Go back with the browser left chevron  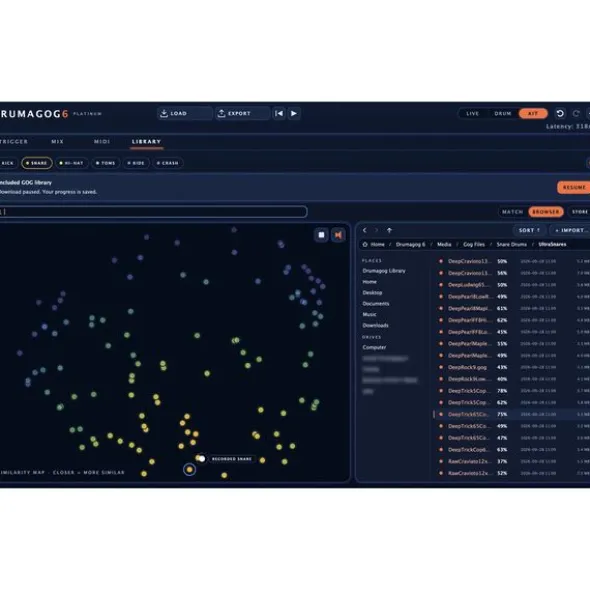coord(365,230)
